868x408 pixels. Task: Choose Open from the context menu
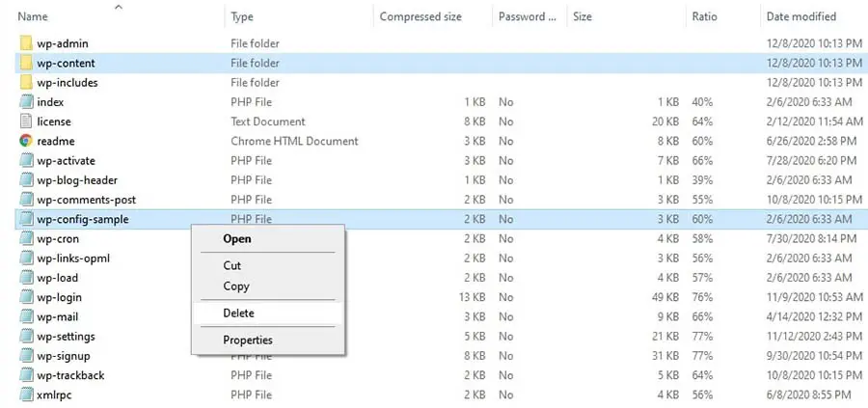pyautogui.click(x=237, y=238)
